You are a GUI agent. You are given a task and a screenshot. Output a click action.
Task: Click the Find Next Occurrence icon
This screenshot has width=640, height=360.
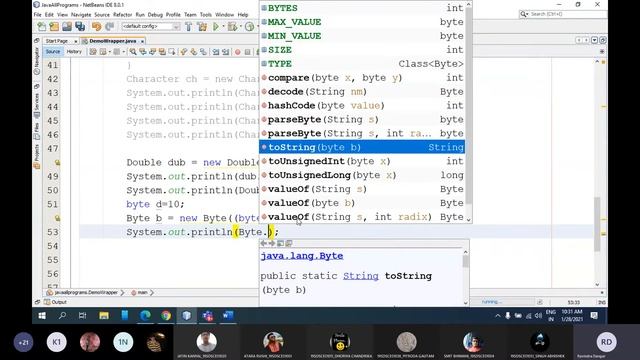(153, 52)
